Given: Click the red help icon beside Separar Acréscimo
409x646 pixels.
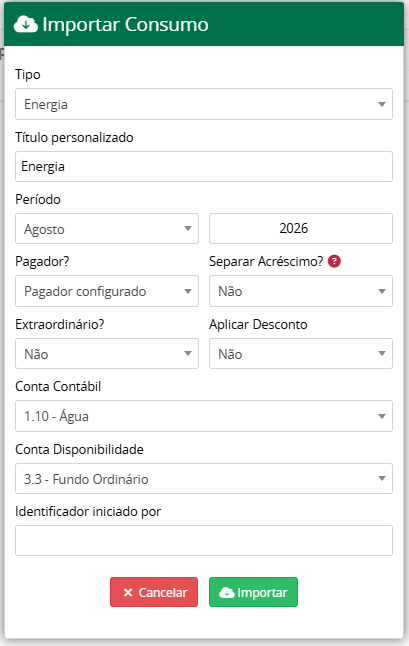Looking at the screenshot, I should (334, 261).
